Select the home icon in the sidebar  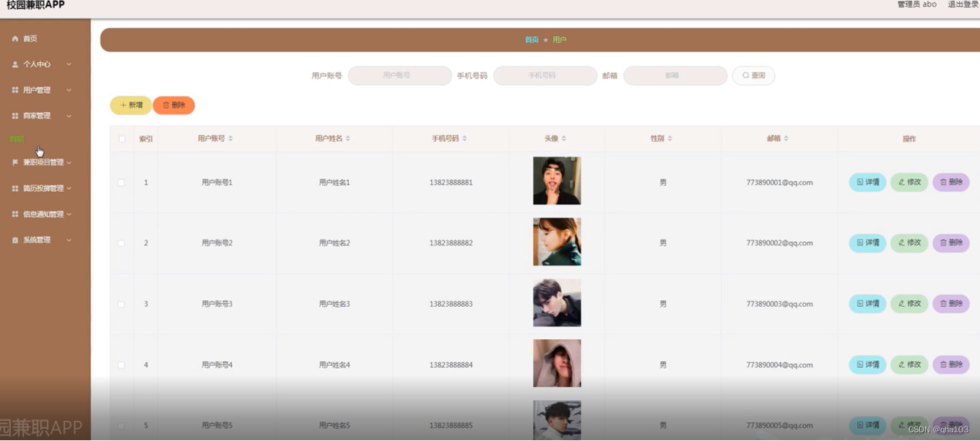pyautogui.click(x=13, y=38)
